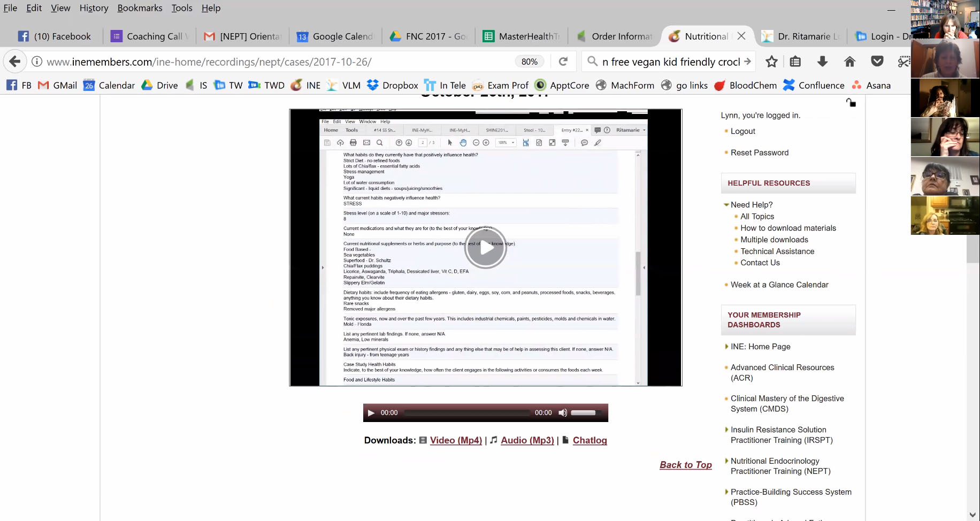Open the History menu
980x521 pixels.
[x=94, y=8]
